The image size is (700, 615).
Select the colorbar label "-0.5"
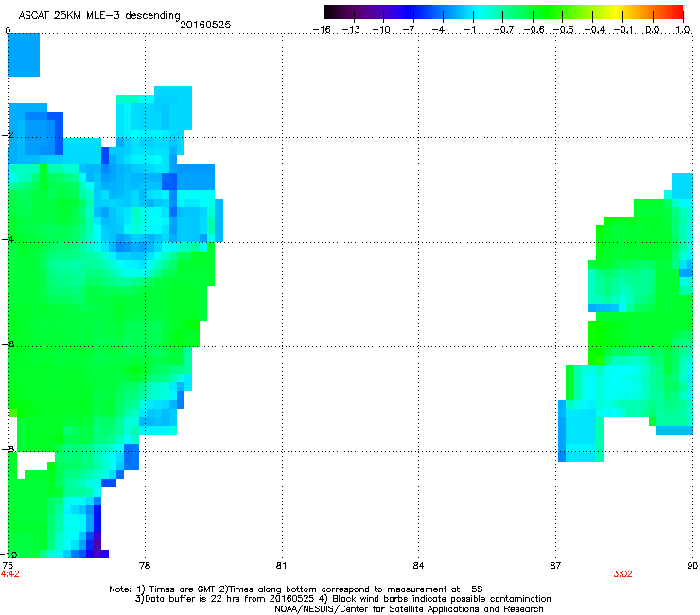[564, 30]
